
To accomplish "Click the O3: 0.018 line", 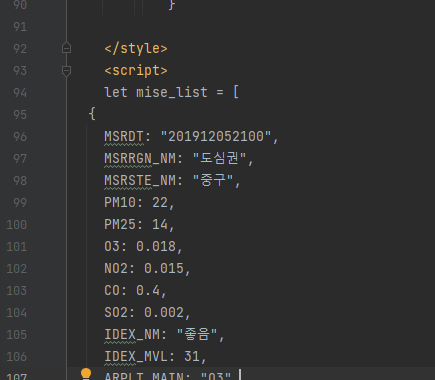I will pos(143,247).
